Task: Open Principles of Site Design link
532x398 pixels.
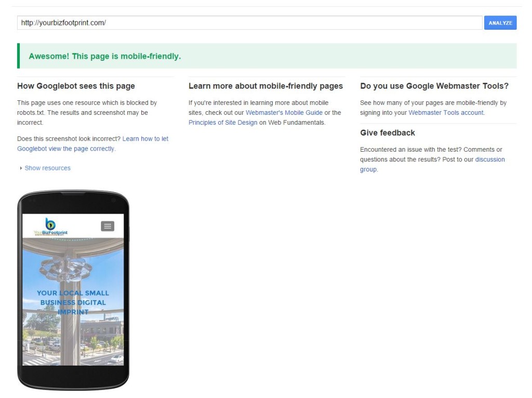Action: (x=223, y=123)
